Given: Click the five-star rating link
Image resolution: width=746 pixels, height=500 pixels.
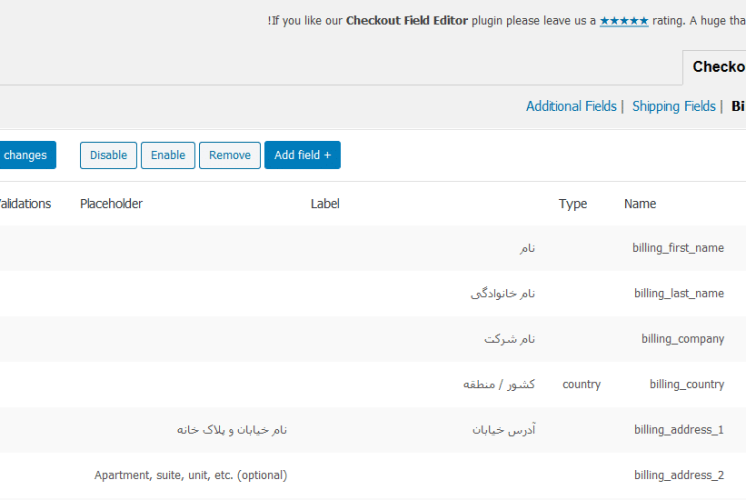Looking at the screenshot, I should pos(624,21).
